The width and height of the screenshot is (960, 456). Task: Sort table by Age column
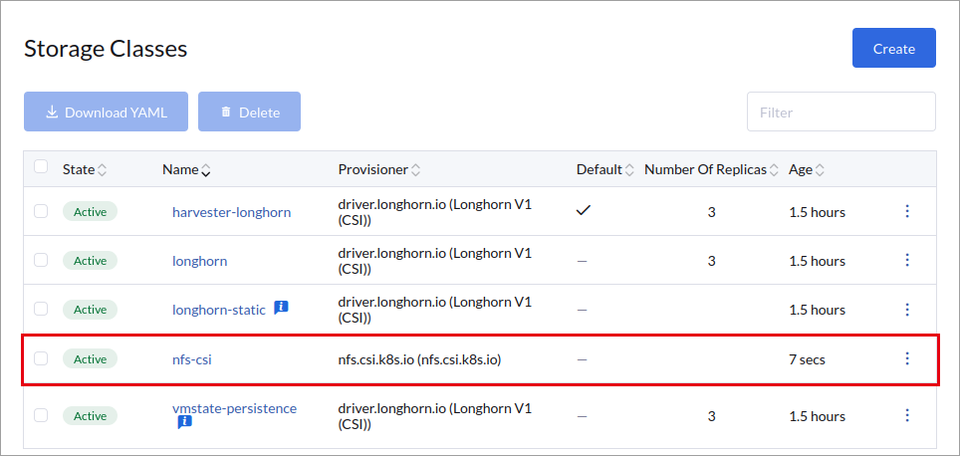[806, 170]
